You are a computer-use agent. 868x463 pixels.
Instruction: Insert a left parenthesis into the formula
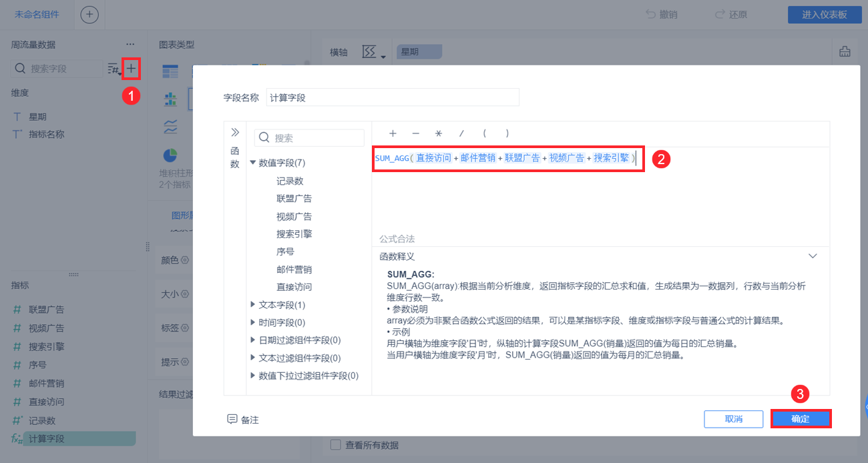tap(484, 133)
